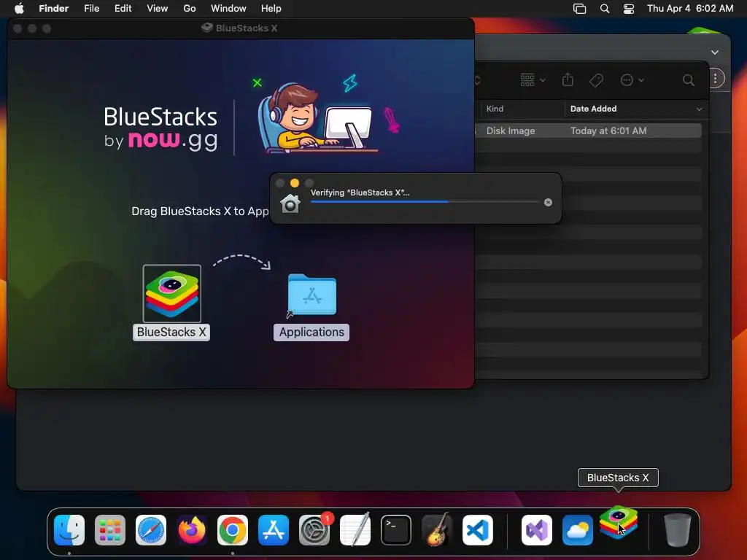Click the chevron at rear window top-right
Image resolution: width=747 pixels, height=560 pixels.
pyautogui.click(x=715, y=52)
